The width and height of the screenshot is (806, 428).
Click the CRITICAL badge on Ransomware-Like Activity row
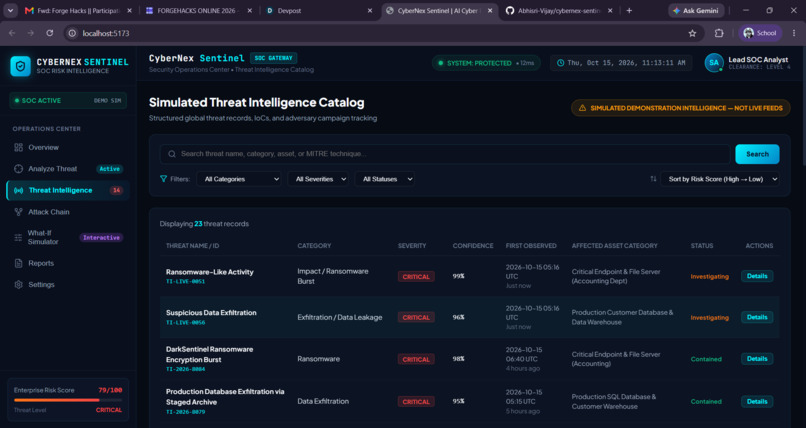[x=416, y=276]
